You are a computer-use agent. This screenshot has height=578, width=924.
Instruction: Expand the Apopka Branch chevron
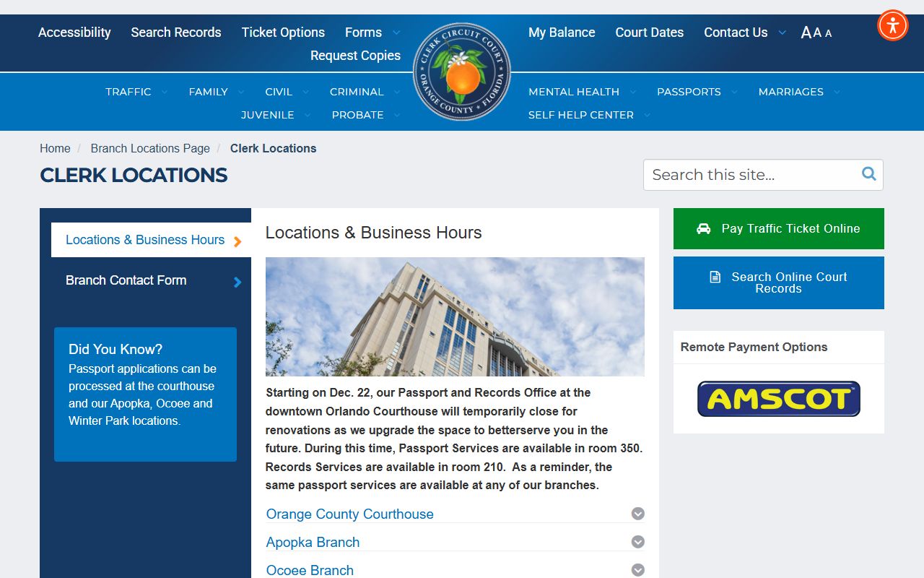click(x=638, y=542)
